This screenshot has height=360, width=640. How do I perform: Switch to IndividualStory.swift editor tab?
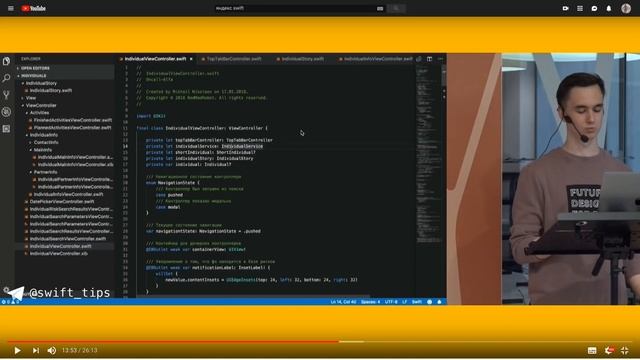[302, 59]
